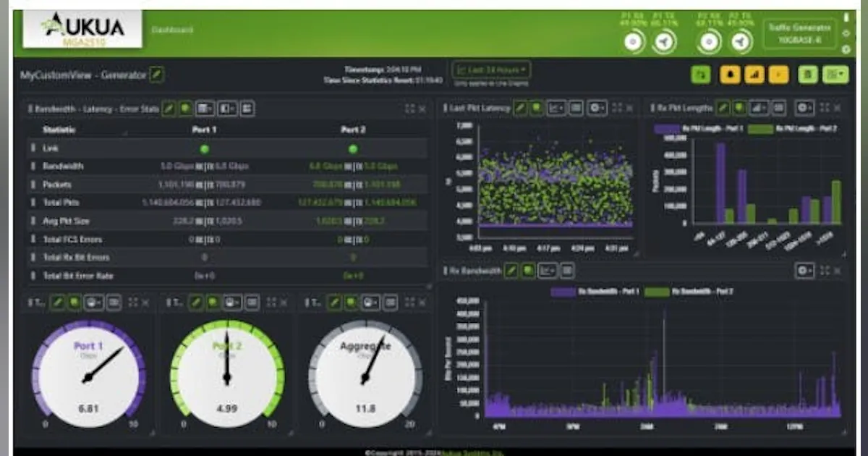868x456 pixels.
Task: Click the yellow bar chart button
Action: coord(754,75)
